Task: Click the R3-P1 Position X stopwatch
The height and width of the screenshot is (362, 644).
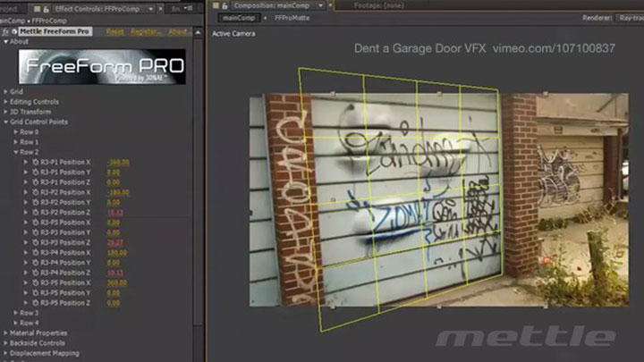Action: point(35,162)
